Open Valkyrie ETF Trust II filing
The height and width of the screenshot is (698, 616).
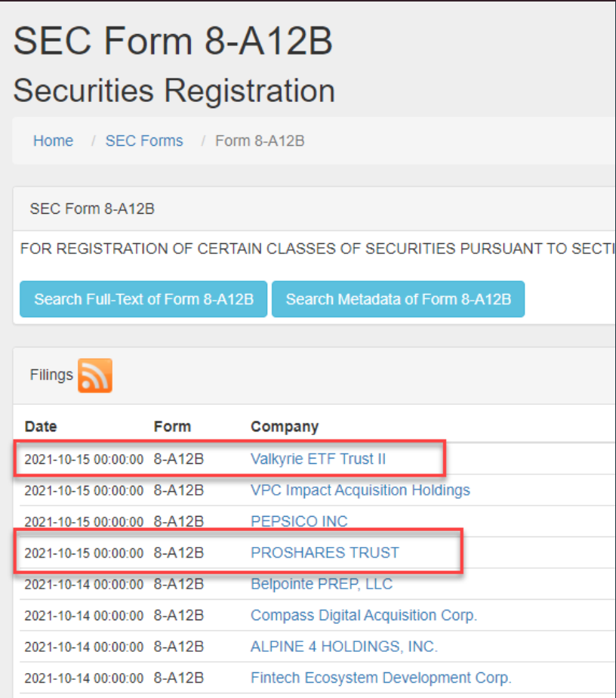319,459
